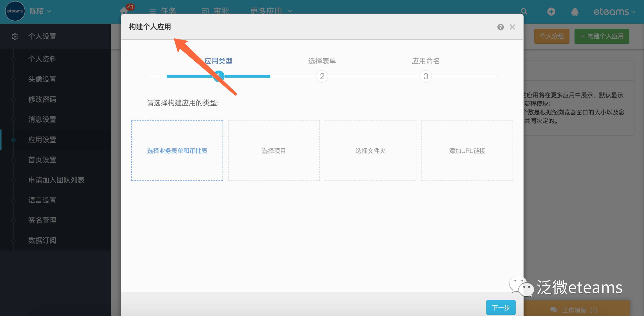The height and width of the screenshot is (316, 644).
Task: Click the eteams round logo avatar
Action: click(x=15, y=11)
